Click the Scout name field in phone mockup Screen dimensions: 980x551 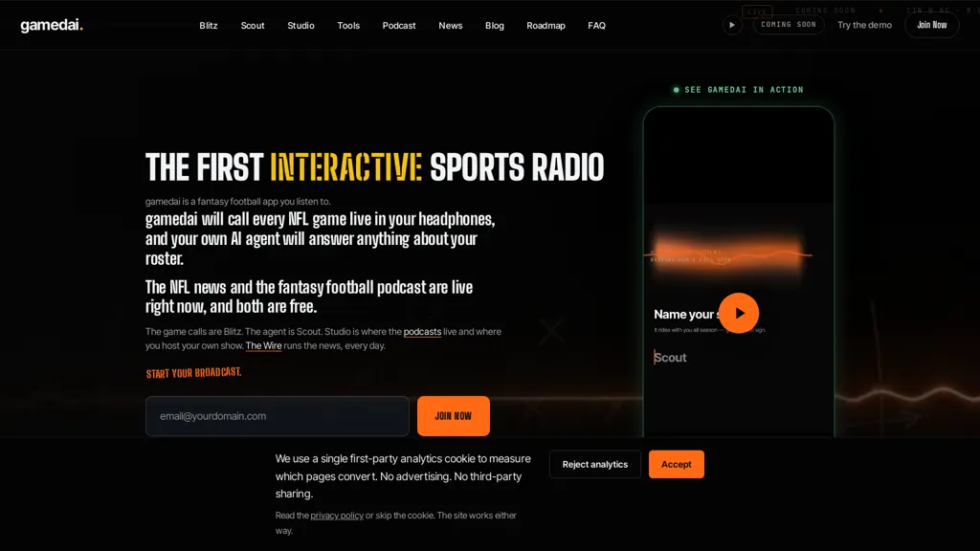738,358
